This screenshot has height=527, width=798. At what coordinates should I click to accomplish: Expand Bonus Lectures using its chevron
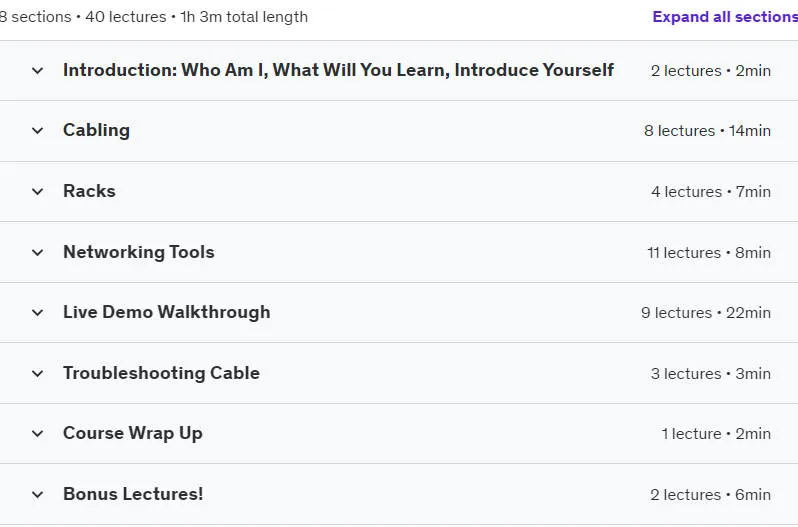point(38,494)
